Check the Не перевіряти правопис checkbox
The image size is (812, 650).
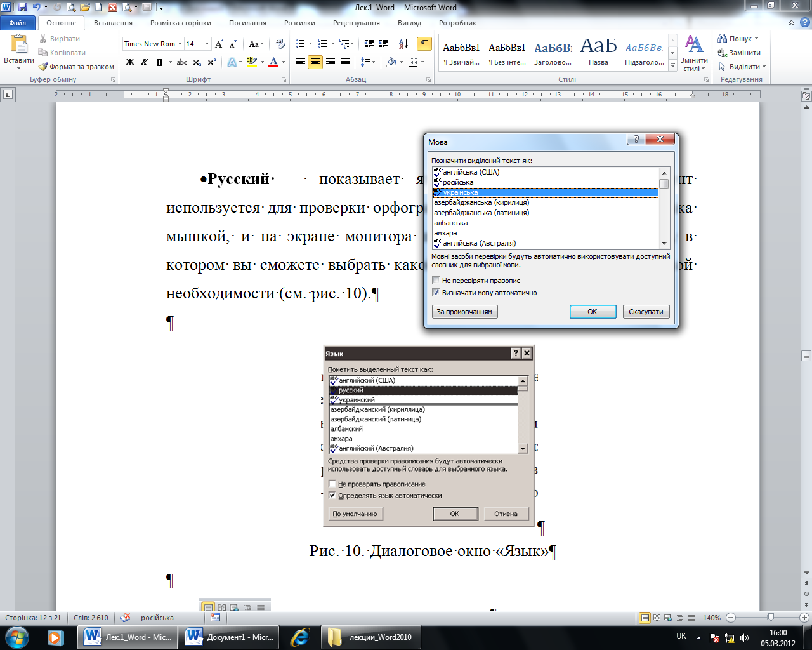click(436, 281)
